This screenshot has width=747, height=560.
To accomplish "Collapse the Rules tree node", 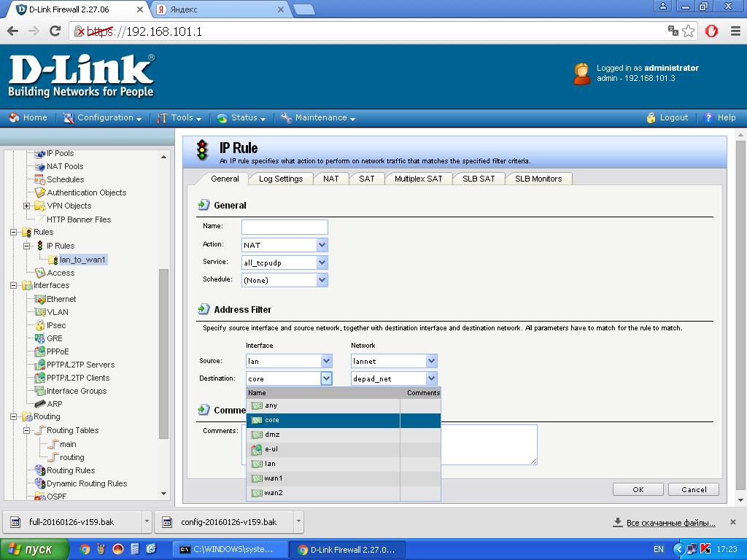I will 14,233.
